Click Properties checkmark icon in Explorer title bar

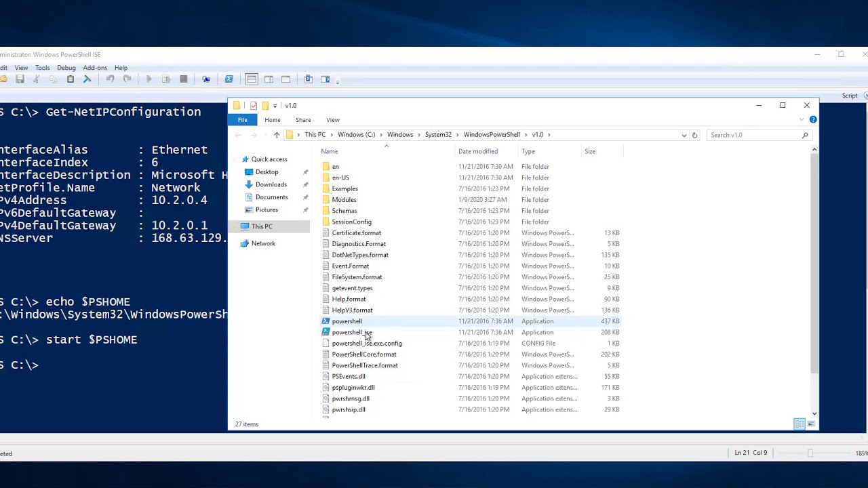click(254, 106)
